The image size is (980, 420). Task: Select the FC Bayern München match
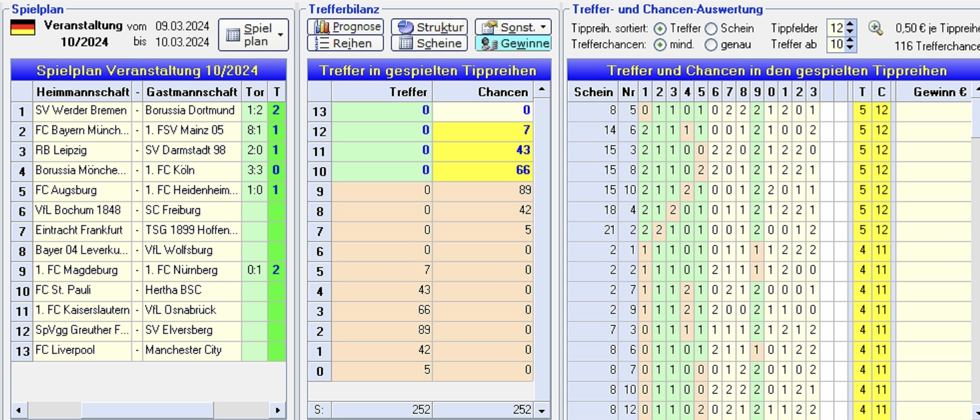[148, 130]
